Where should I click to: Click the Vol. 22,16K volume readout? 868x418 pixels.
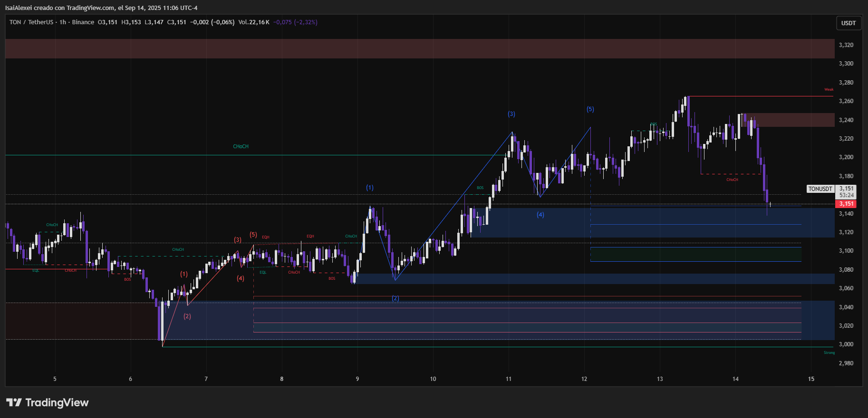click(254, 22)
